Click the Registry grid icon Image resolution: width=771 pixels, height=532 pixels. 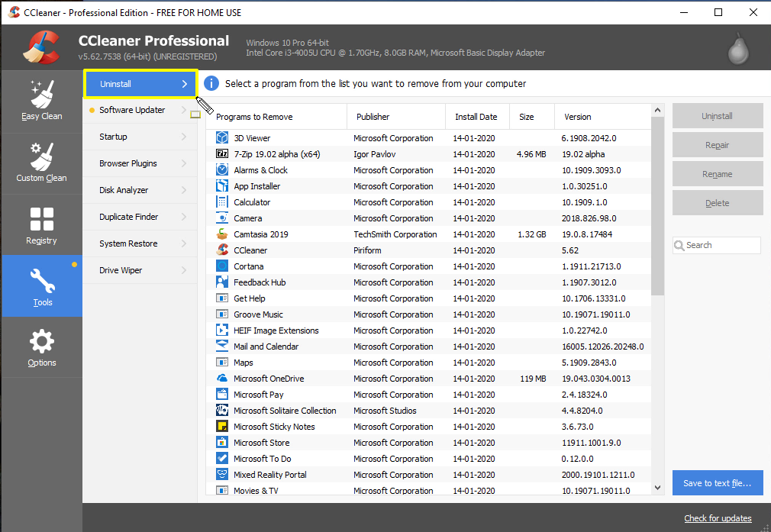(x=42, y=221)
